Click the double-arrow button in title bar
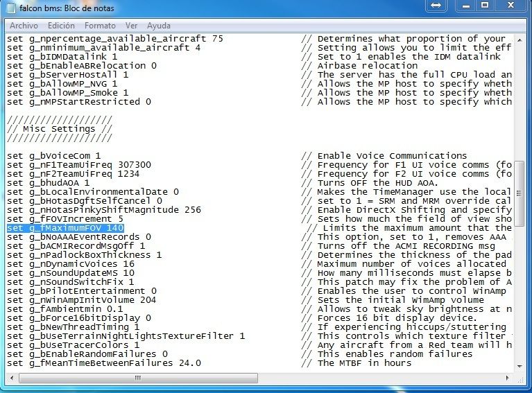 (x=436, y=5)
